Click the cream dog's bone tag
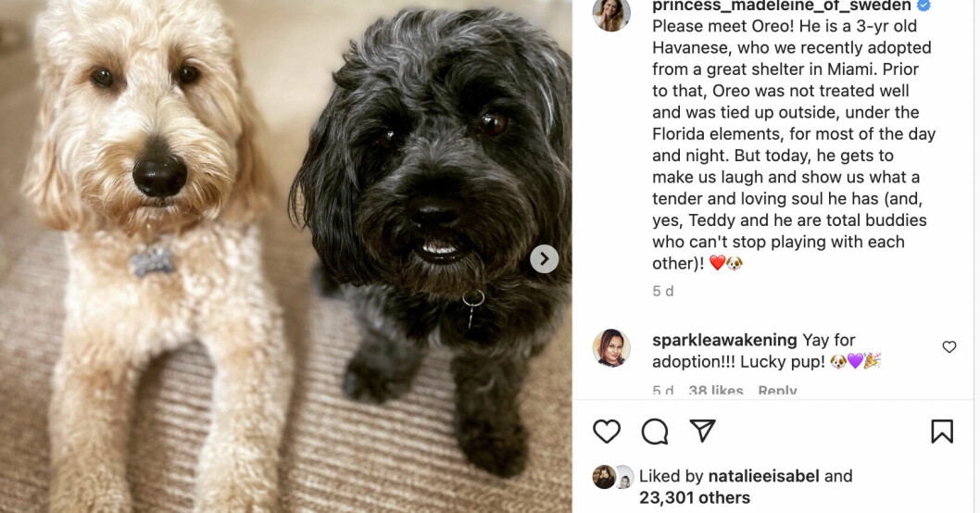Screen dimensions: 980x513 152,261
